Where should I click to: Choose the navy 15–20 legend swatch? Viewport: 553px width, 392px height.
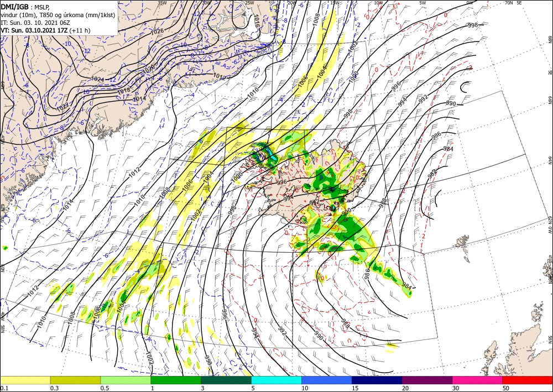pyautogui.click(x=377, y=380)
